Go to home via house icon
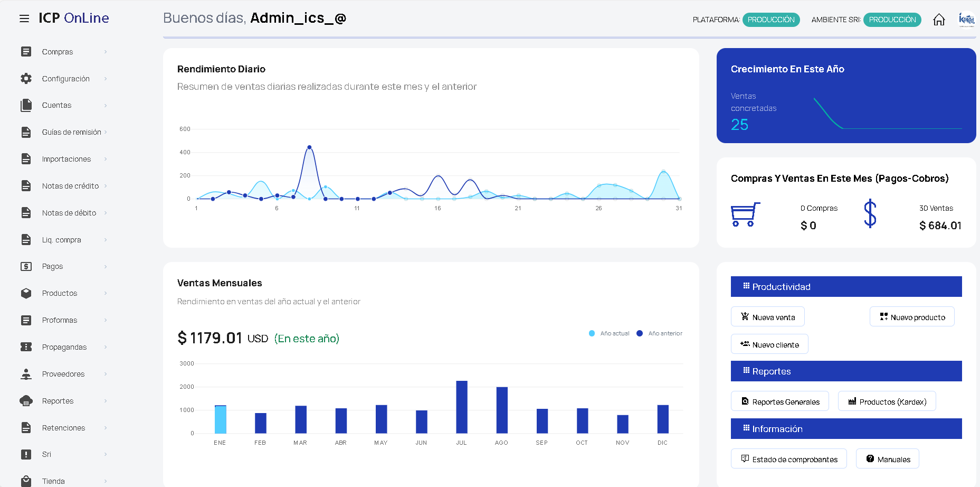This screenshot has width=980, height=487. click(939, 20)
